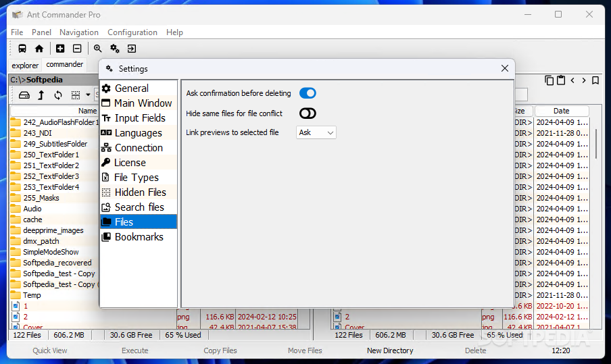This screenshot has width=611, height=364.
Task: Click New Directory in bottom bar
Action: [390, 350]
